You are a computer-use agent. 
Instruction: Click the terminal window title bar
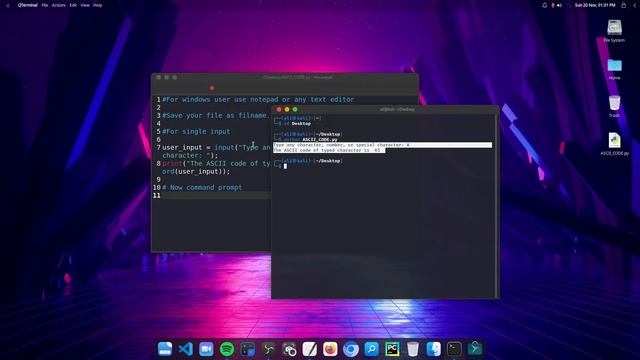pyautogui.click(x=385, y=109)
